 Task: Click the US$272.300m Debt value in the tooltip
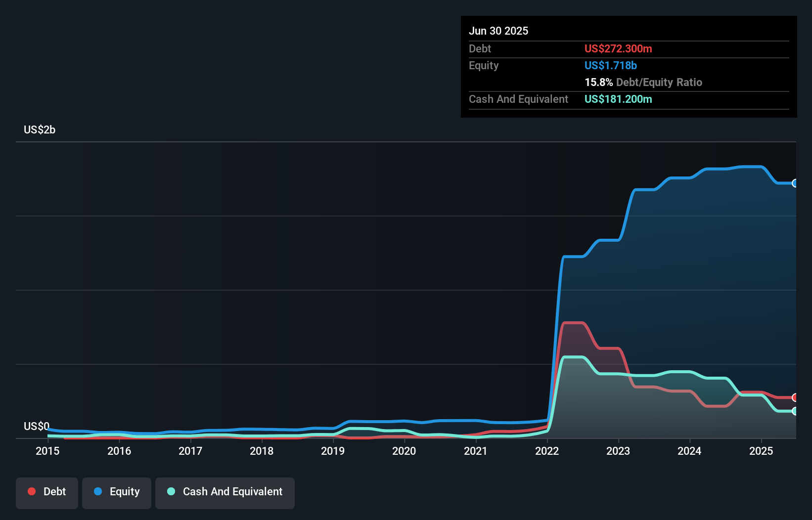pos(618,49)
